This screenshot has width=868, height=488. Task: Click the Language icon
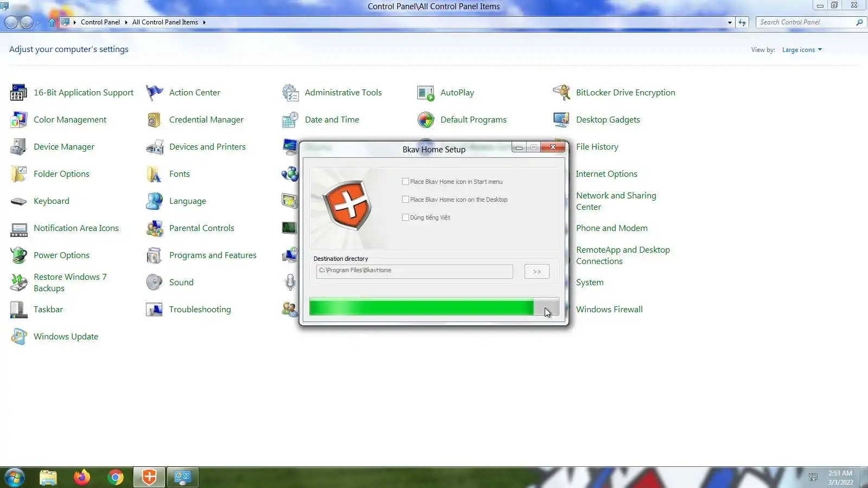[x=154, y=201]
